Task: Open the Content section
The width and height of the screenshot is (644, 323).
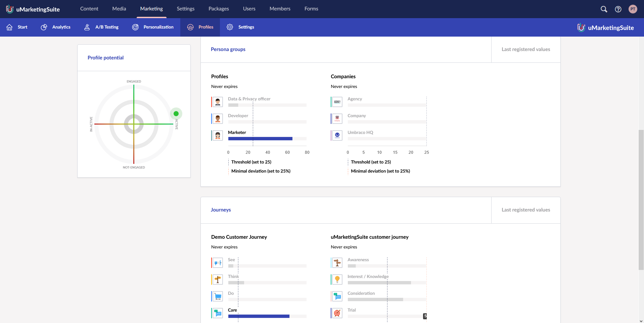Action: tap(89, 9)
